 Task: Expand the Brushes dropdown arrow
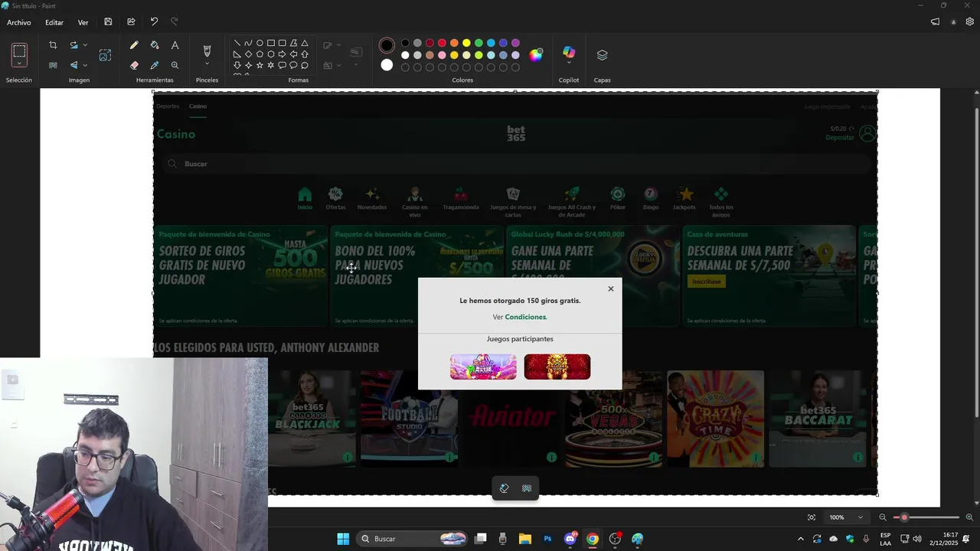[207, 65]
